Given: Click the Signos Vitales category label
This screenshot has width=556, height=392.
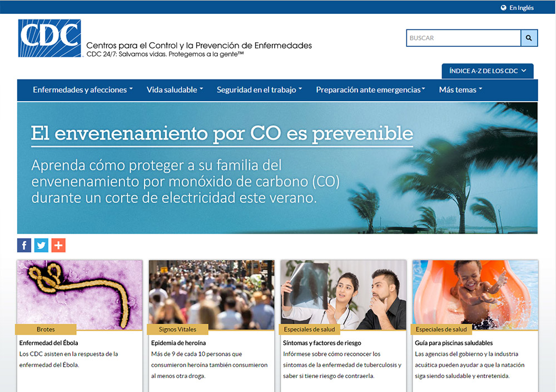Looking at the screenshot, I should pyautogui.click(x=177, y=329).
